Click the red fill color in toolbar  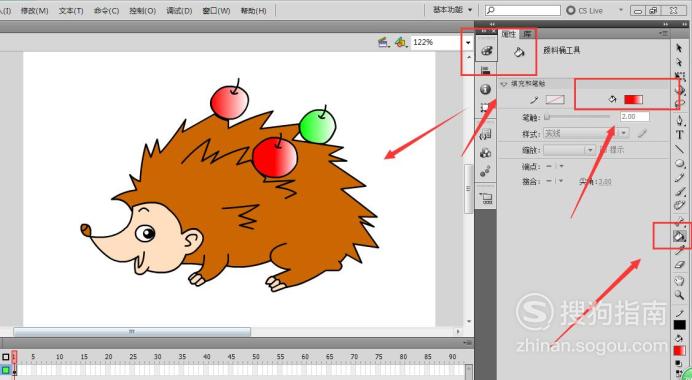[x=680, y=351]
